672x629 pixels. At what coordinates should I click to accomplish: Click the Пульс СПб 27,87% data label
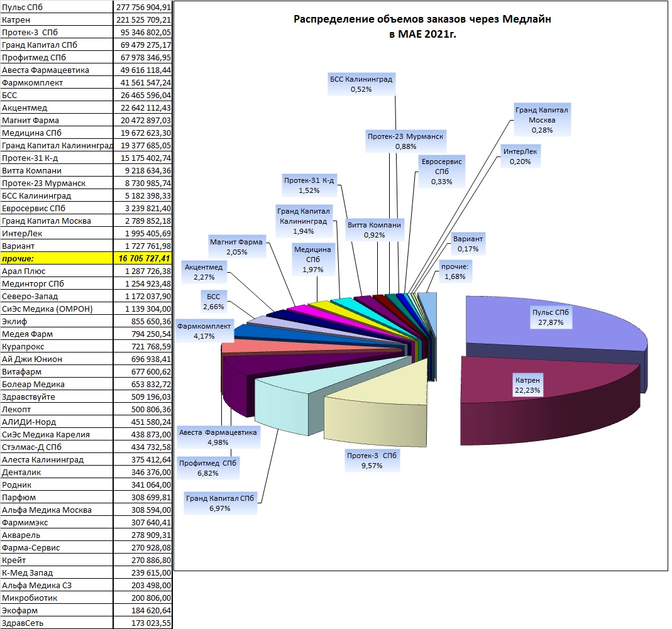click(550, 317)
